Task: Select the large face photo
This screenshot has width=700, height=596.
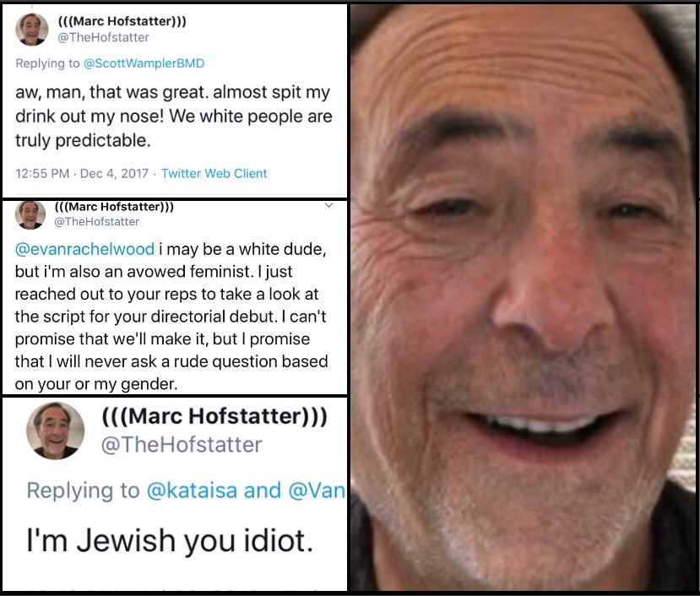Action: point(524,297)
